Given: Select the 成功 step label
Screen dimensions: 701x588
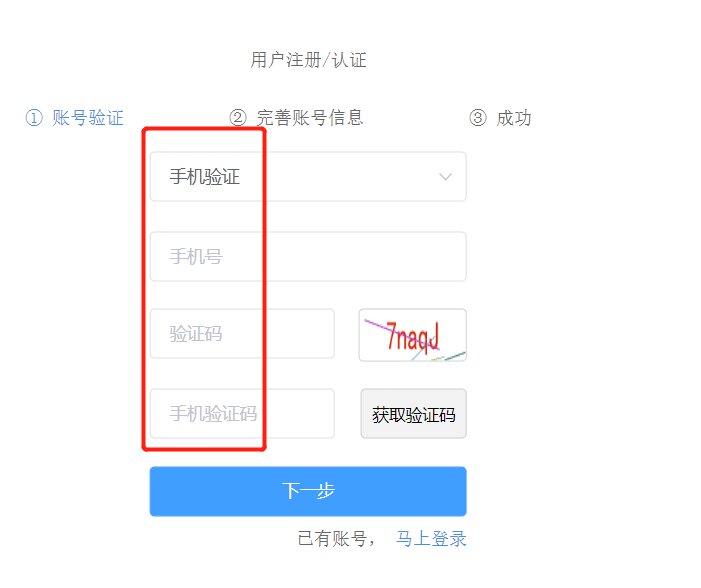Looking at the screenshot, I should [514, 118].
